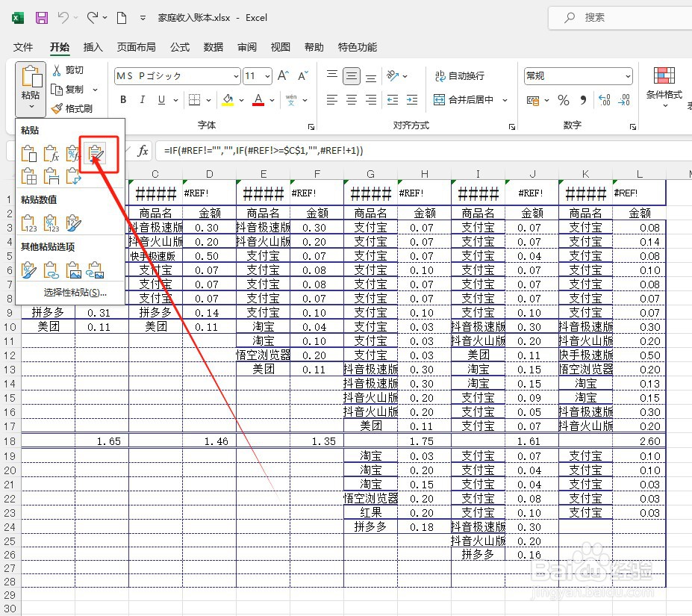Click the Values paste option with 123 icon
The image size is (692, 616).
[x=29, y=223]
